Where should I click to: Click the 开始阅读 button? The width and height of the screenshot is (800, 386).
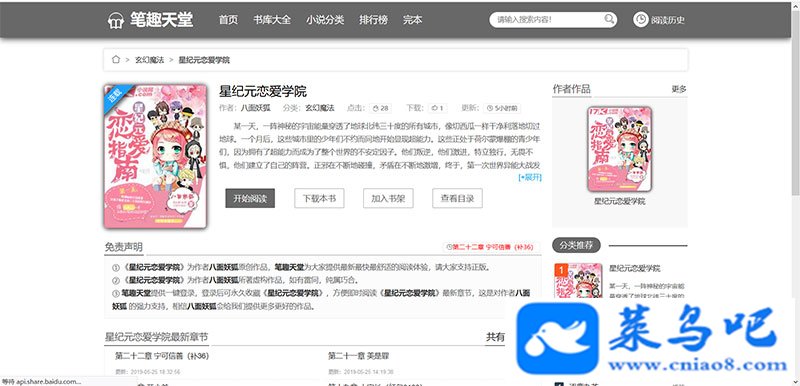(250, 198)
